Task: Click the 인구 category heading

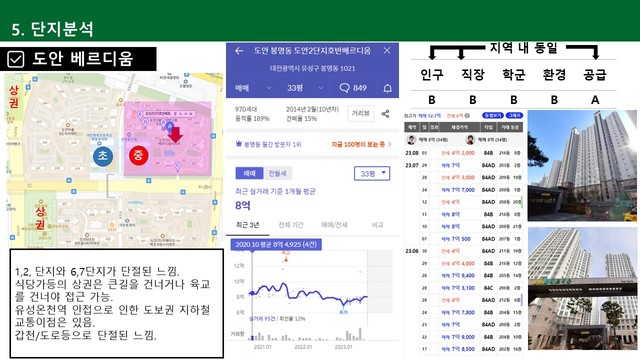Action: tap(431, 75)
